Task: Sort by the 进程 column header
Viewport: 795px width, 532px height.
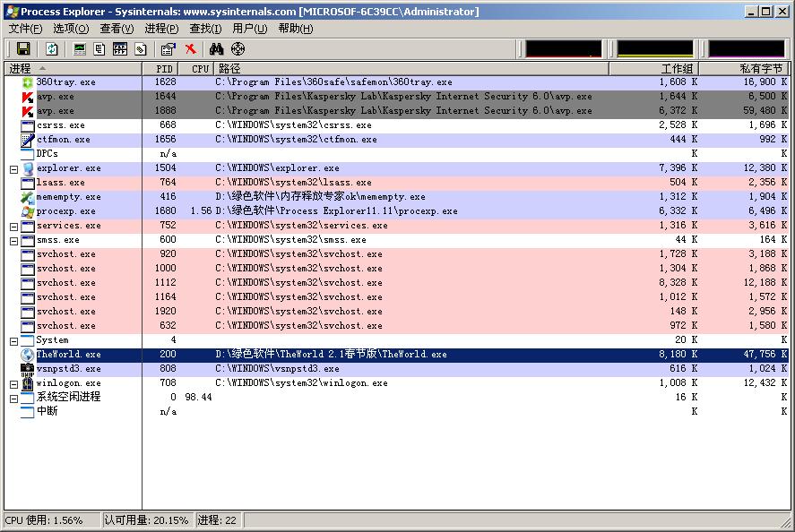Action: point(73,68)
